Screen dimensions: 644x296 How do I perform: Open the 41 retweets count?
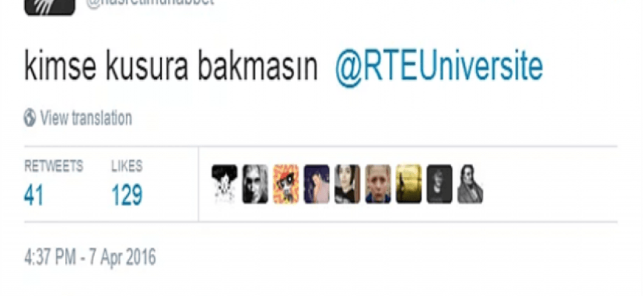(x=33, y=195)
